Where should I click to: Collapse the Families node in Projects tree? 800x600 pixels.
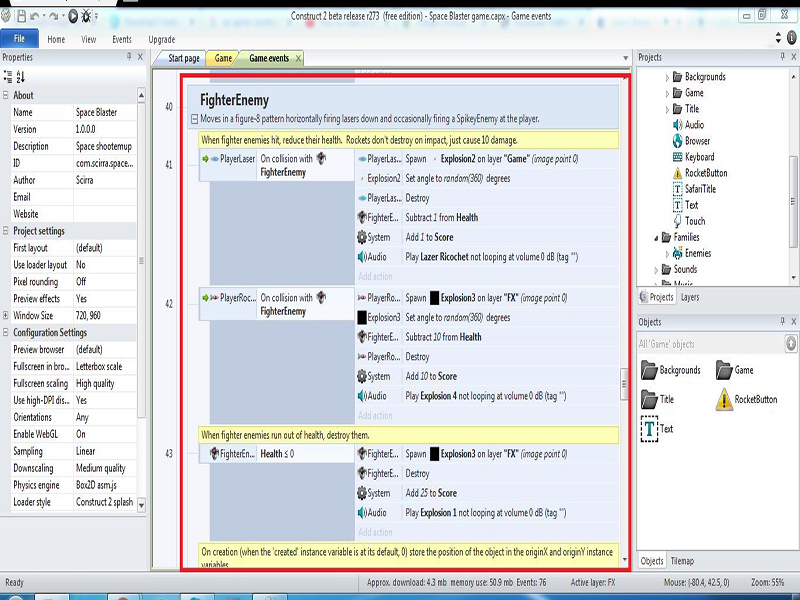tap(656, 238)
